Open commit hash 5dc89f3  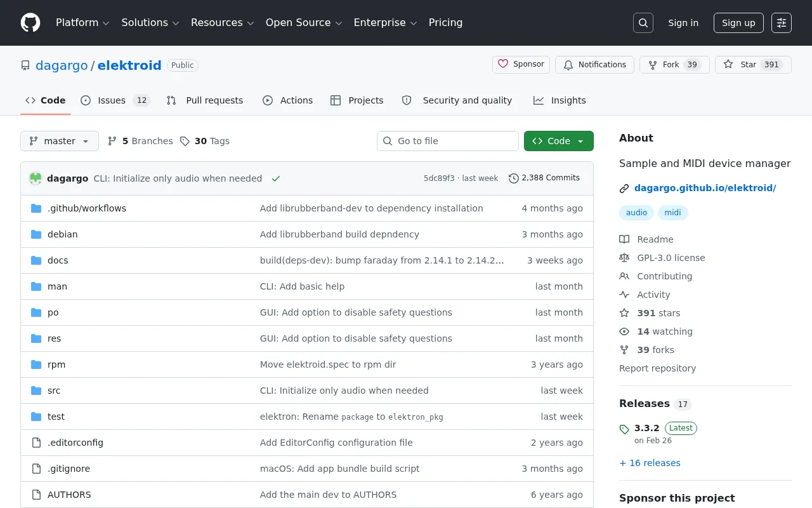click(x=439, y=178)
